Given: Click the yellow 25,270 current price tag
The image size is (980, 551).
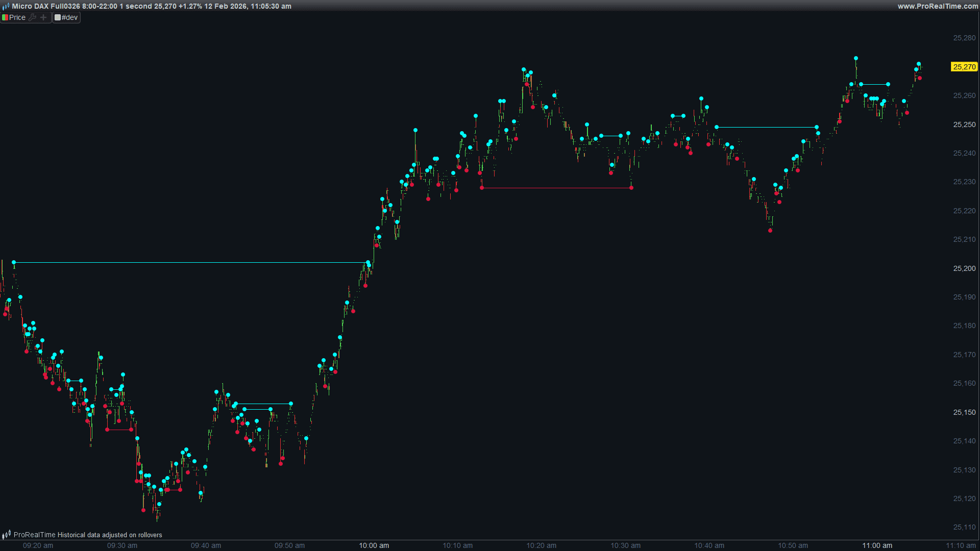Looking at the screenshot, I should click(x=964, y=67).
